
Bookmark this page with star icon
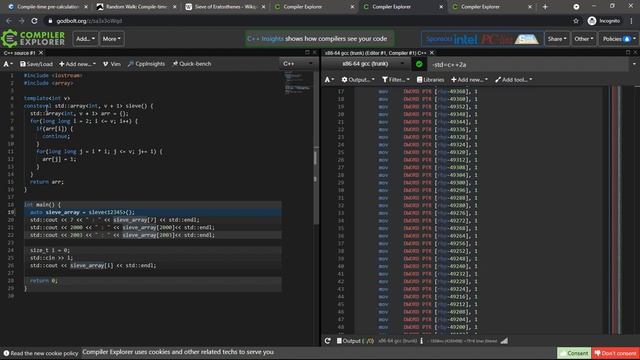pyautogui.click(x=576, y=21)
